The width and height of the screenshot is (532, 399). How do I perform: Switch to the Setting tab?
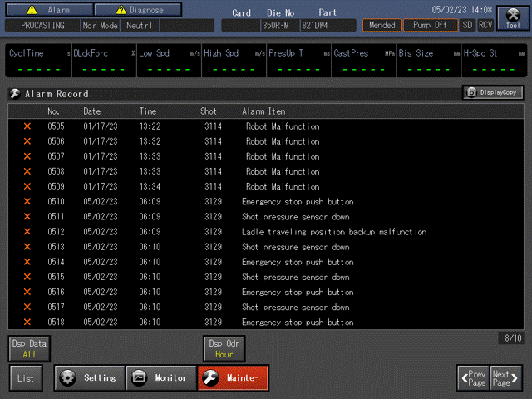[x=89, y=377]
